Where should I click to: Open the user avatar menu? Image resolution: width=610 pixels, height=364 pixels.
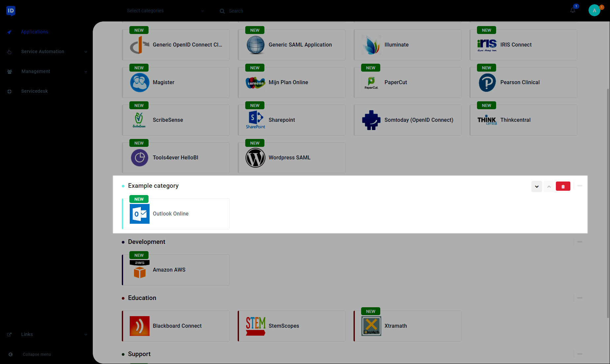594,10
